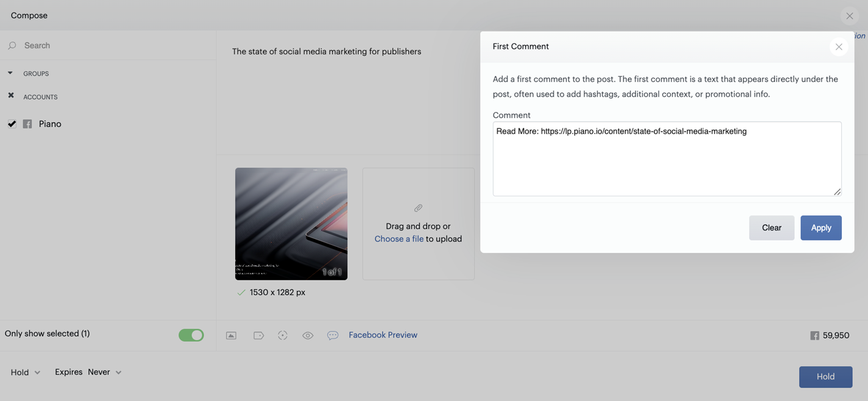The height and width of the screenshot is (401, 868).
Task: Click the Apply button
Action: coord(821,228)
